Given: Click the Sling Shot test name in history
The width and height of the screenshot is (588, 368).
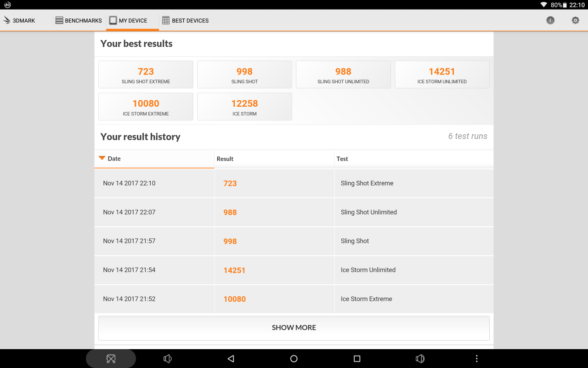Looking at the screenshot, I should coord(355,241).
